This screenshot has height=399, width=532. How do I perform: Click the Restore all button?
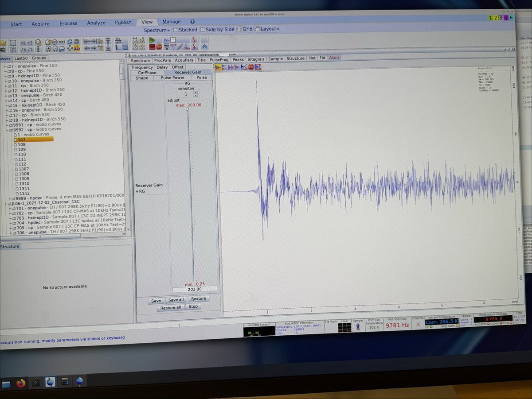170,308
